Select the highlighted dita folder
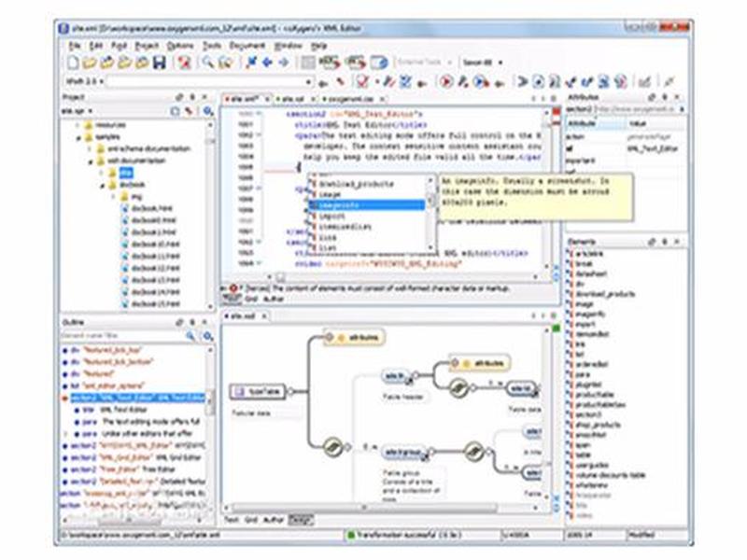The image size is (747, 560). [126, 173]
